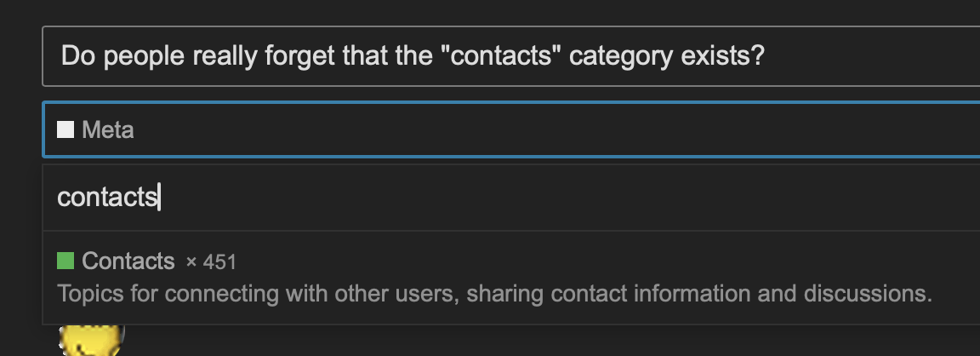Click the yellow emoji avatar below the dropdown
980x356 pixels.
pos(91,341)
